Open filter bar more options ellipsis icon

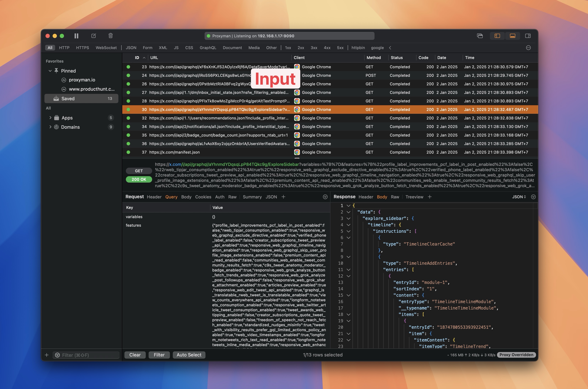[x=528, y=48]
